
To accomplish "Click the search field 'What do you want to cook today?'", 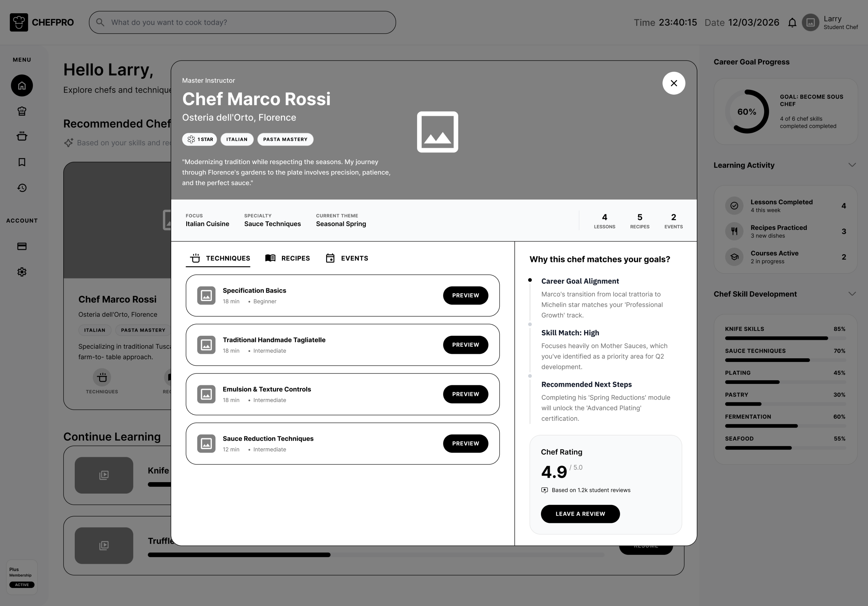I will [x=242, y=22].
